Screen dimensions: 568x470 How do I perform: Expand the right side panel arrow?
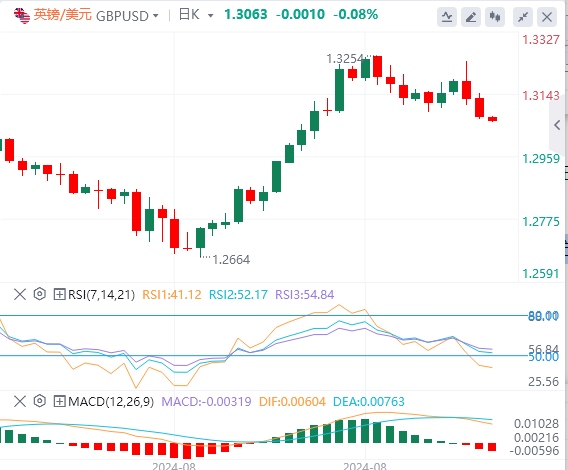557,125
